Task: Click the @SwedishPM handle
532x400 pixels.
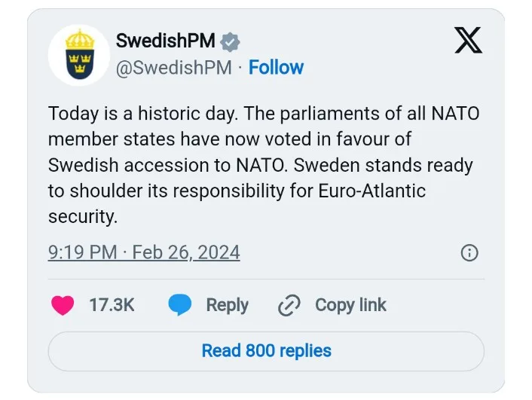Action: [173, 68]
